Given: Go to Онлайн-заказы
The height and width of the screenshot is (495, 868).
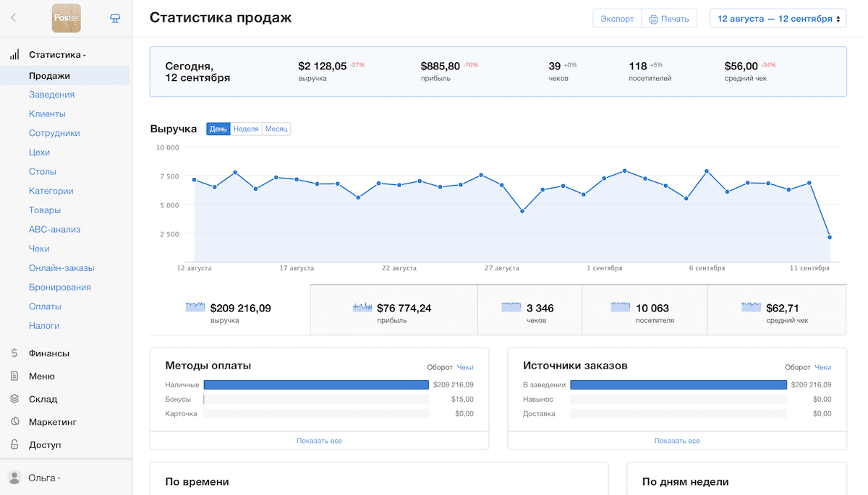Looking at the screenshot, I should [61, 268].
